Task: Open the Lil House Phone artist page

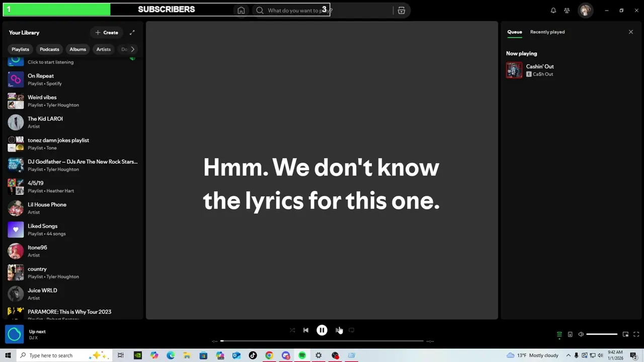Action: [x=72, y=208]
